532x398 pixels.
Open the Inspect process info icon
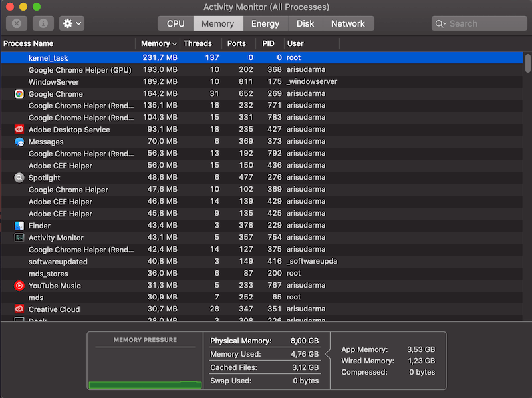point(43,23)
